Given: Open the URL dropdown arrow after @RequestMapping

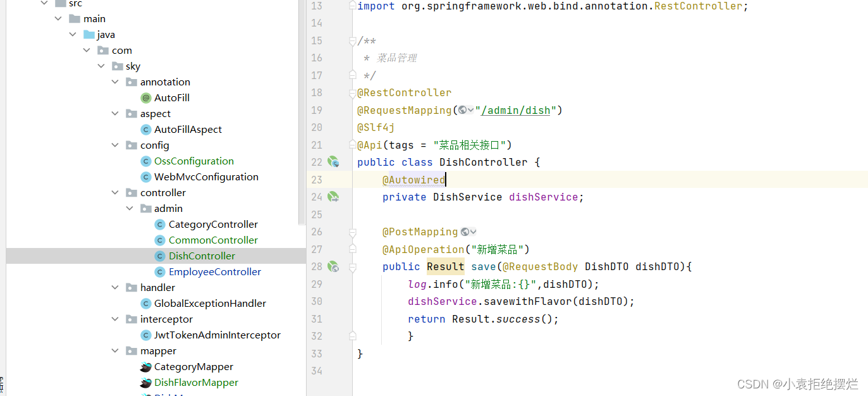Looking at the screenshot, I should point(471,110).
